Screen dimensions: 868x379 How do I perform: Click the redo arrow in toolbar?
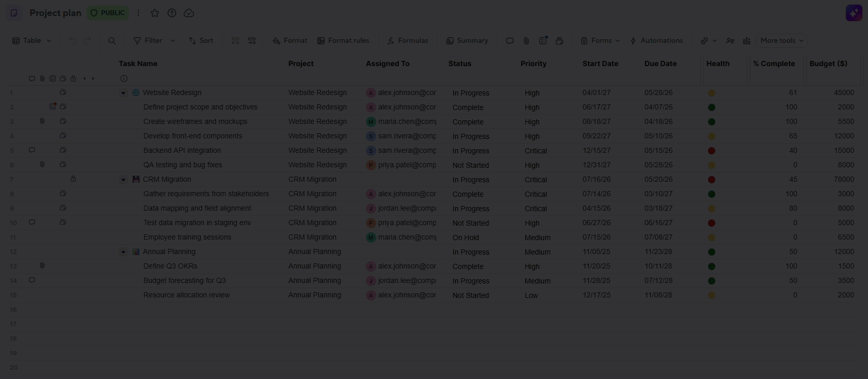click(x=87, y=41)
